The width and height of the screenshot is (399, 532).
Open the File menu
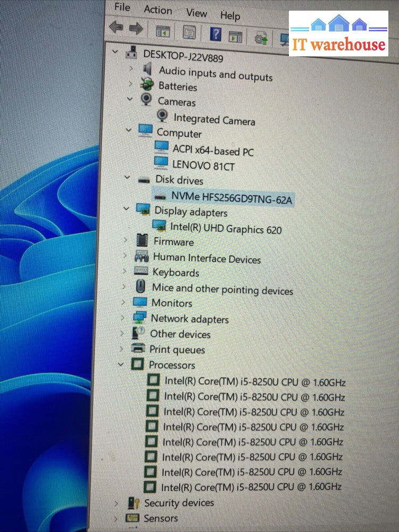(122, 7)
